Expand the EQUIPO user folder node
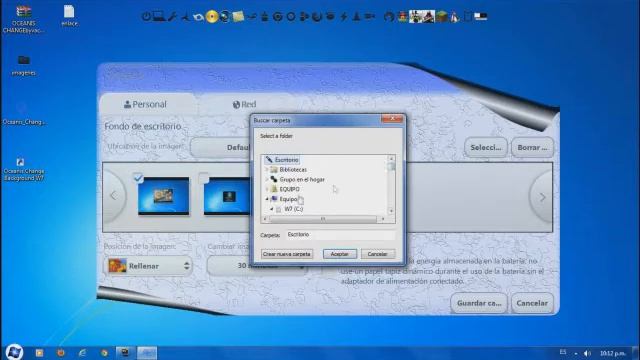This screenshot has height=360, width=640. tap(267, 189)
